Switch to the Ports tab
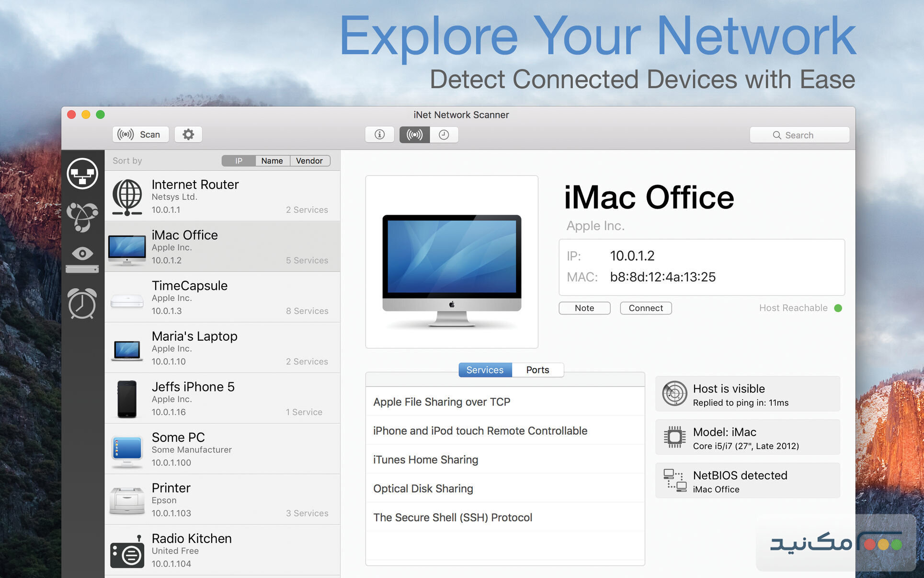 pos(537,370)
